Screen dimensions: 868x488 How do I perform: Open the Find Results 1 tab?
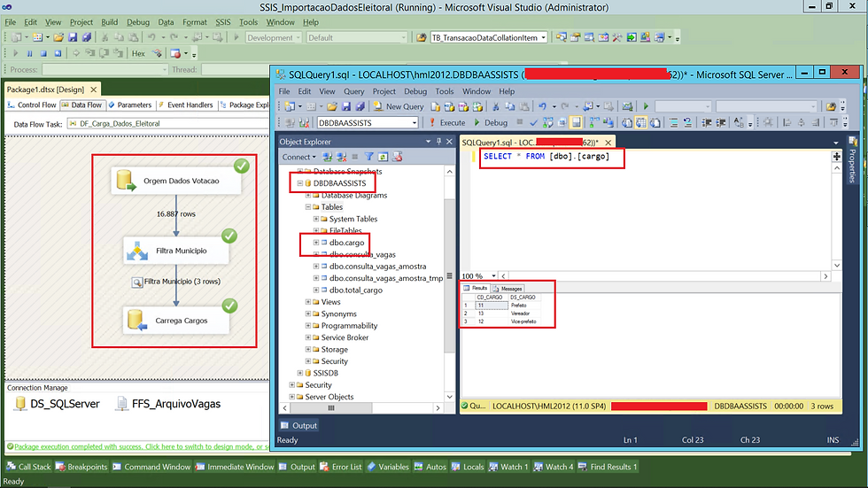[608, 467]
